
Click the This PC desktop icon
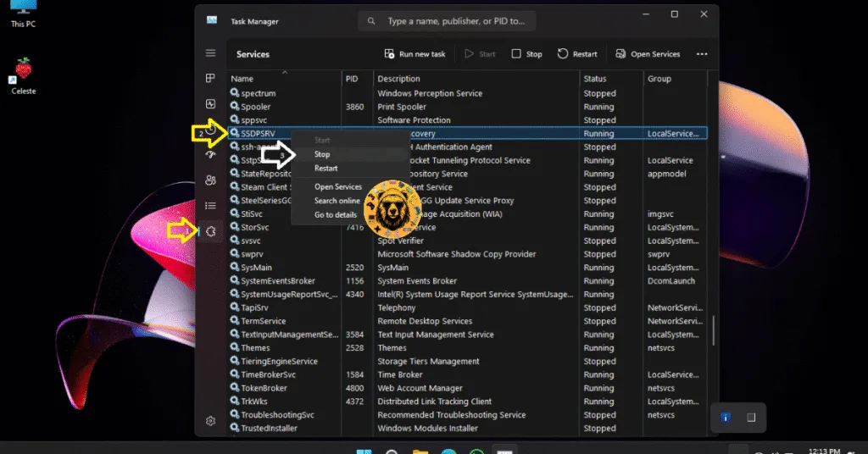click(x=23, y=14)
